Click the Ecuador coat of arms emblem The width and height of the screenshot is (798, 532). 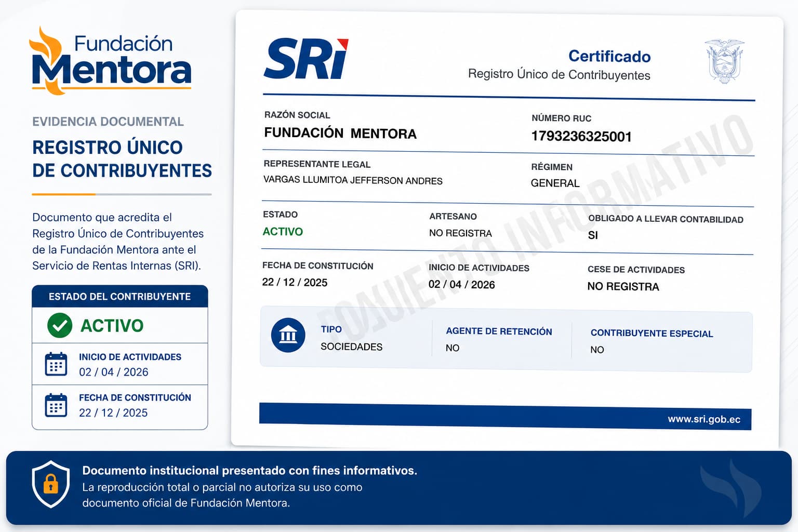[724, 61]
